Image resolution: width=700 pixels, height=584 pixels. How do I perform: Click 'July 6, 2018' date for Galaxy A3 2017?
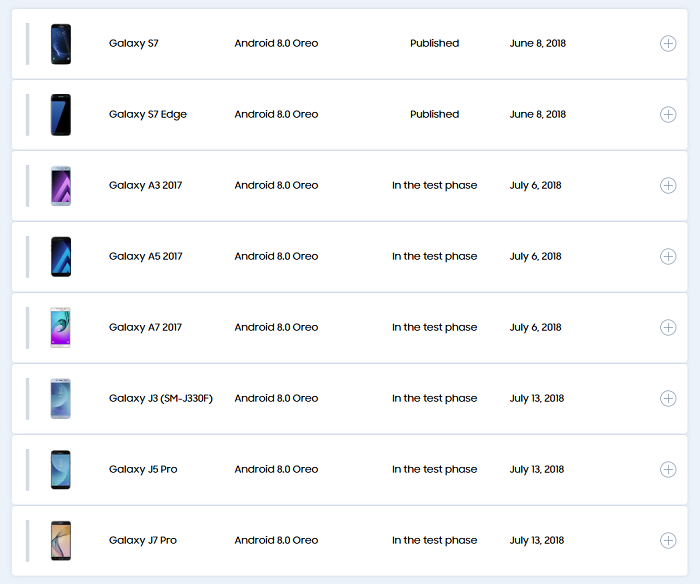[535, 185]
